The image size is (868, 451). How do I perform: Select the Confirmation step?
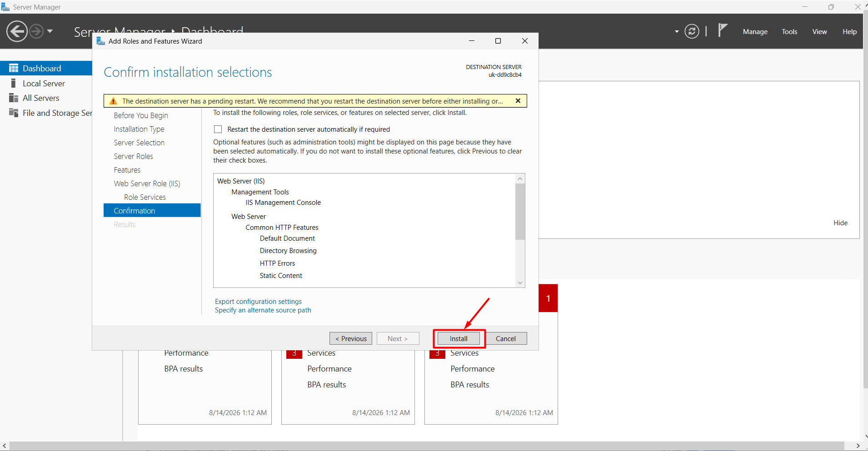pyautogui.click(x=152, y=210)
